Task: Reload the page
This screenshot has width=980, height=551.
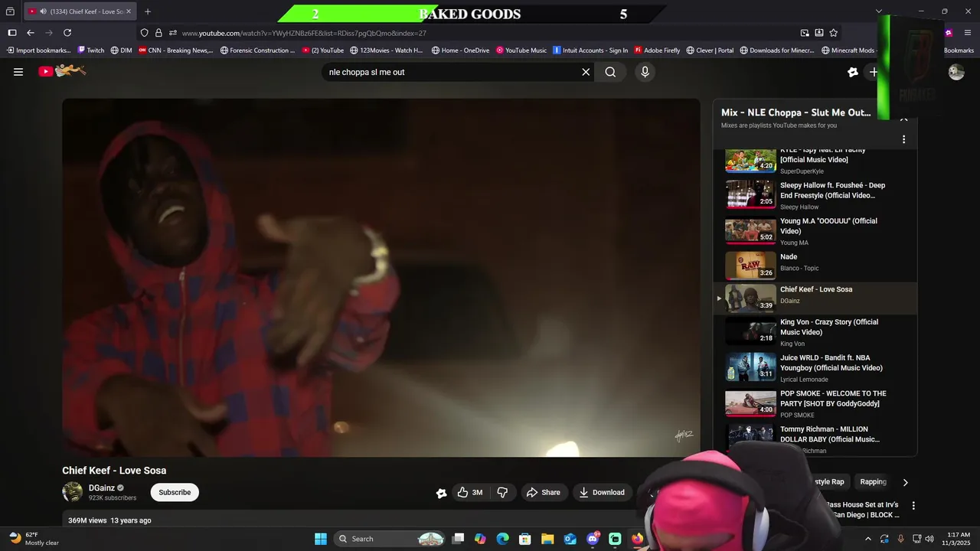Action: (x=67, y=33)
